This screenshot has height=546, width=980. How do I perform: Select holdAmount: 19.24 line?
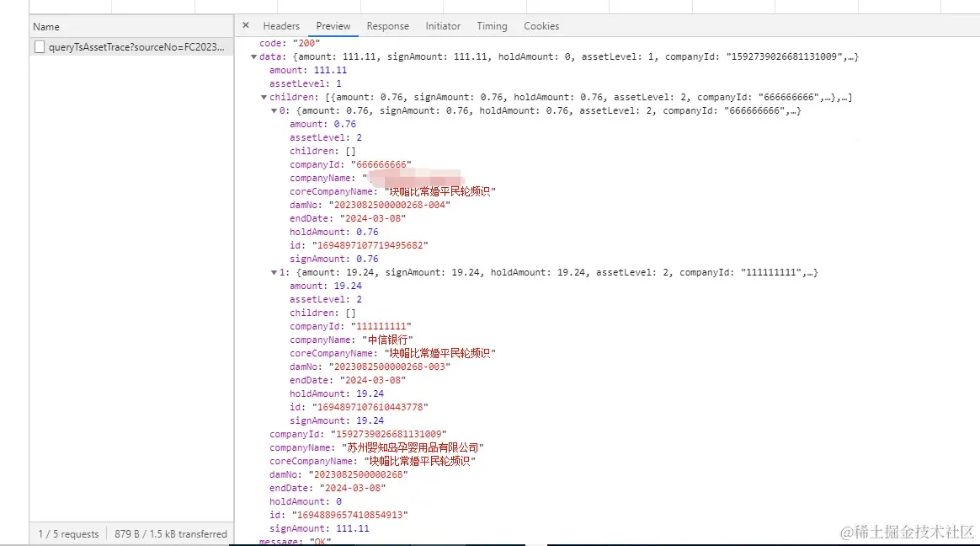tap(336, 394)
